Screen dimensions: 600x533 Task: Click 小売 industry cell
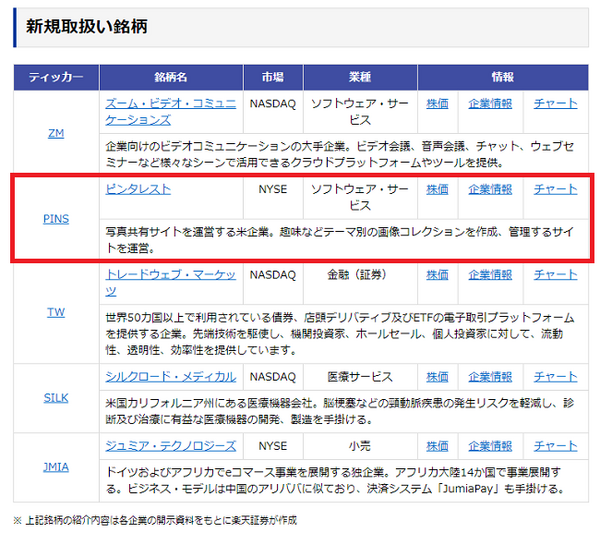(360, 446)
